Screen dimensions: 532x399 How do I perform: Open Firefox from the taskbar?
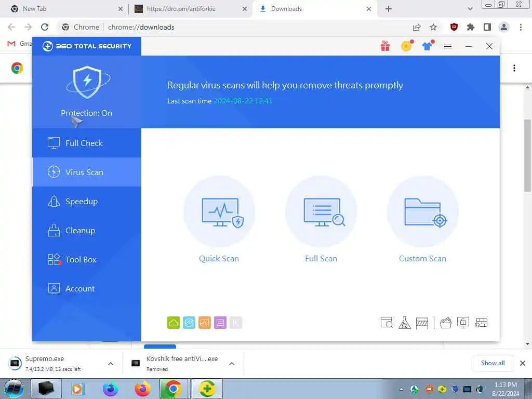142,389
